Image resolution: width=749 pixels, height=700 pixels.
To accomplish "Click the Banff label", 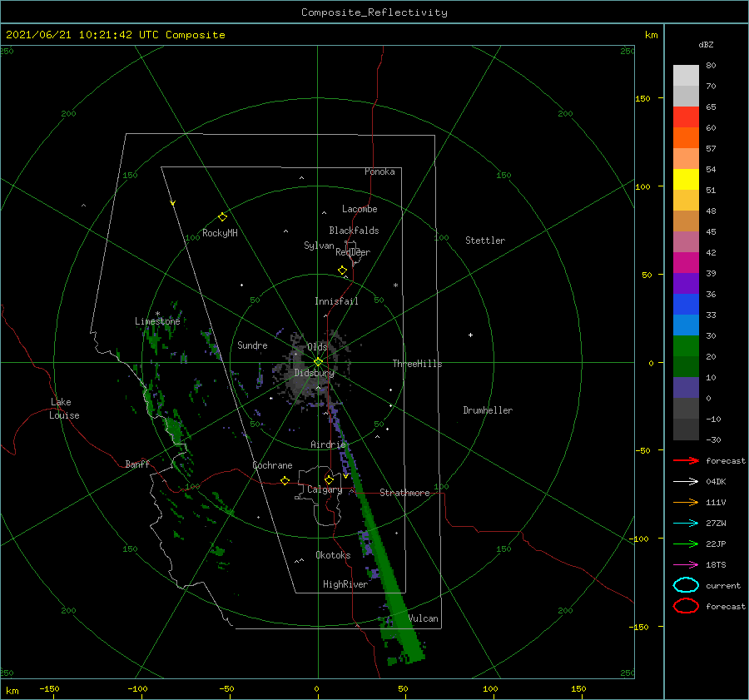I will [x=137, y=464].
